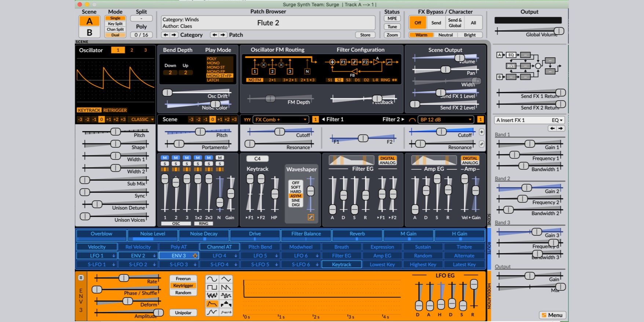Click the Global Volume slider handle
Screen dimensions: 644x322
(x=559, y=31)
